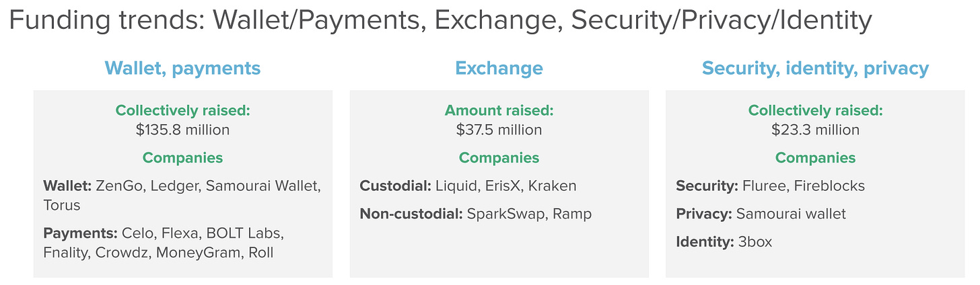This screenshot has height=285, width=980.
Task: Click the bold Privacy: label
Action: click(704, 214)
